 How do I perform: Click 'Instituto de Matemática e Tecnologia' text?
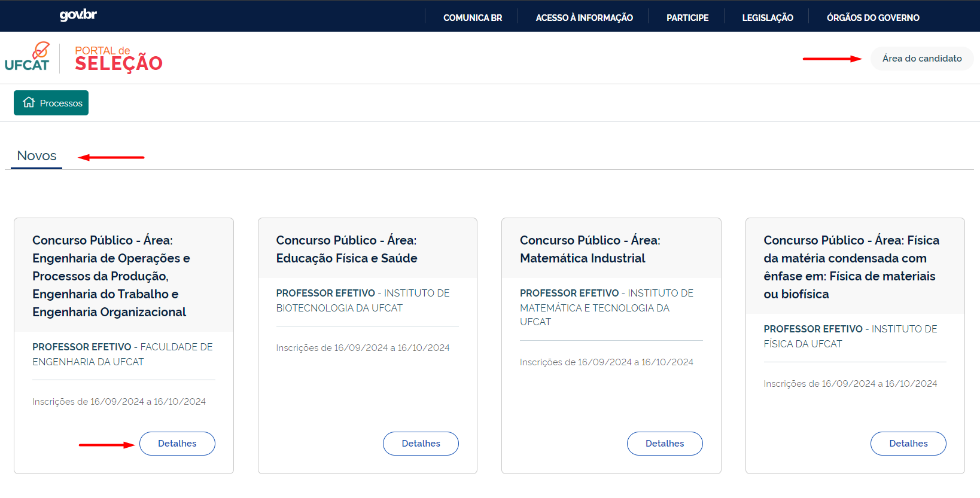pyautogui.click(x=607, y=307)
